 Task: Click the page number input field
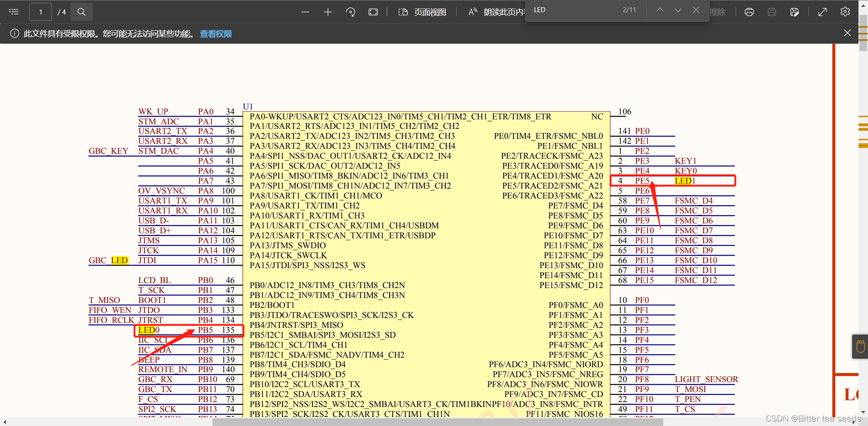(41, 12)
